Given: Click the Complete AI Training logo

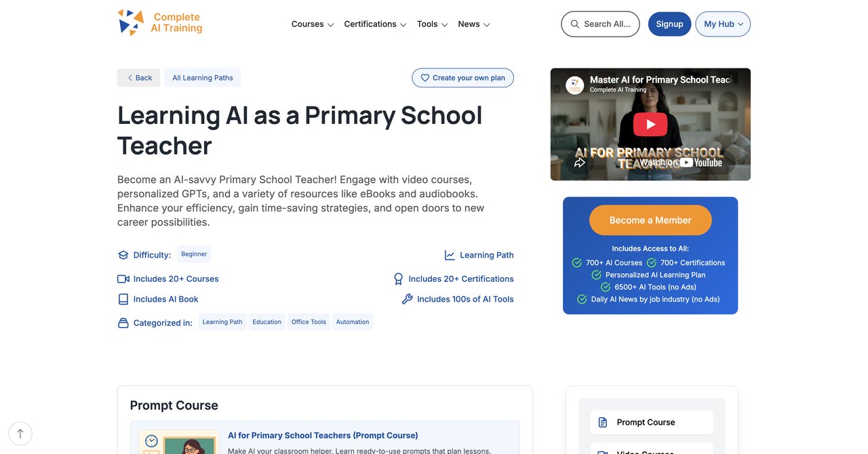Looking at the screenshot, I should pos(160,23).
